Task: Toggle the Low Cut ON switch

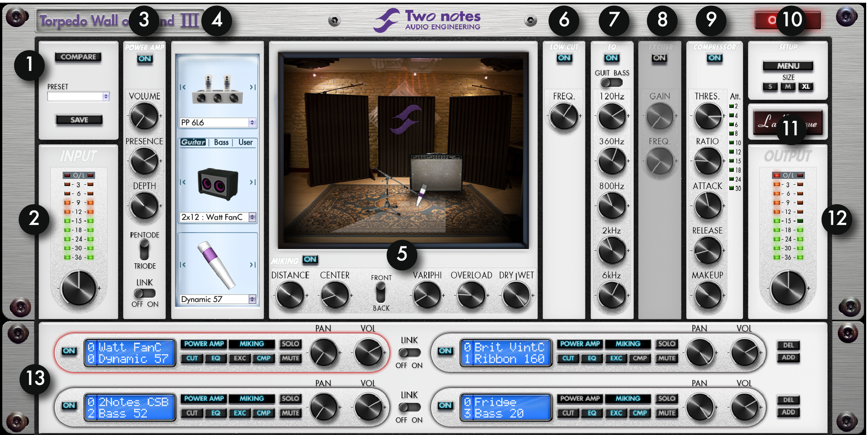Action: click(x=564, y=58)
